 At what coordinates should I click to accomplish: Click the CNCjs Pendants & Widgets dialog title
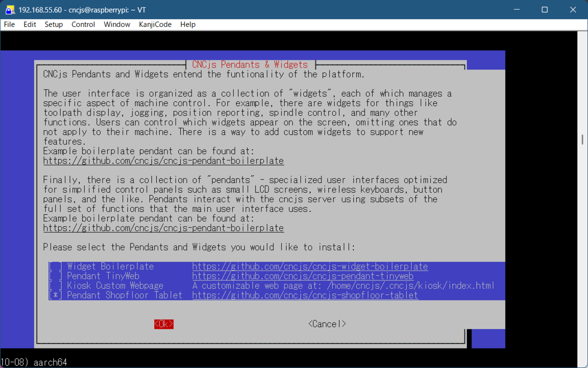[x=250, y=65]
